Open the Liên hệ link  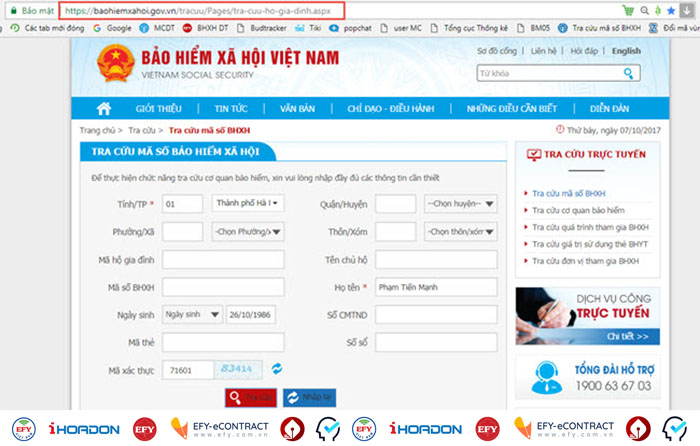pos(543,51)
